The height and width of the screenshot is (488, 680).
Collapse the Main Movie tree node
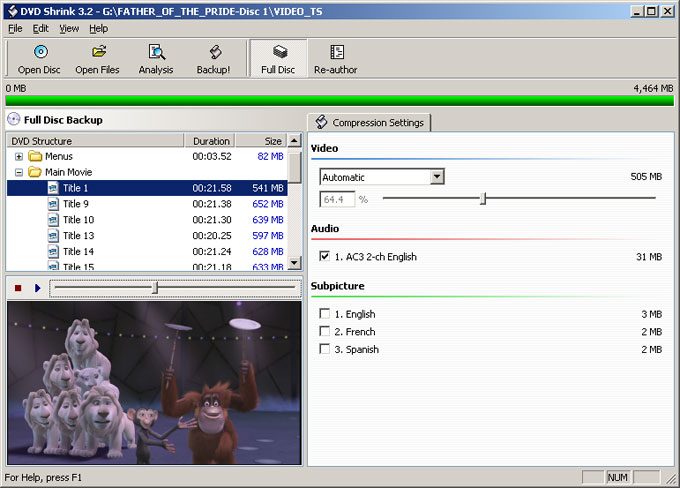[19, 173]
